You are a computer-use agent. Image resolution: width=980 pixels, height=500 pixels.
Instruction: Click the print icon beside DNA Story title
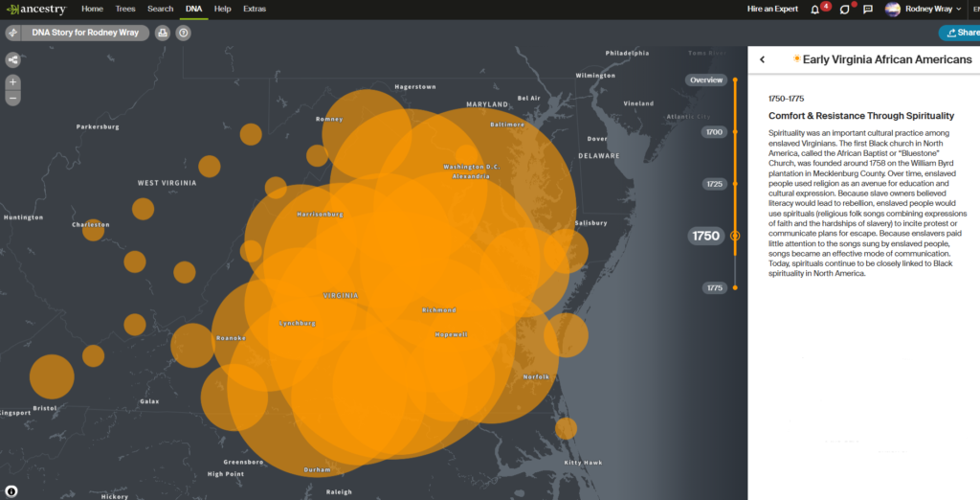[162, 33]
